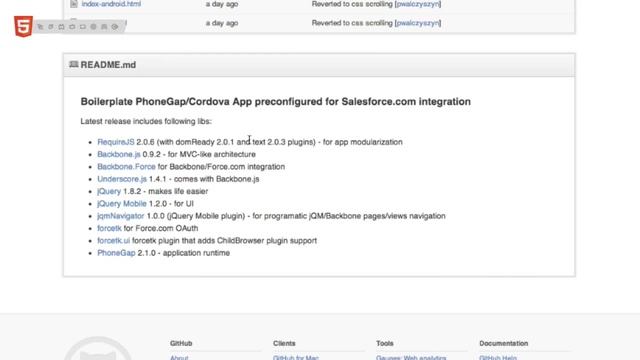Image resolution: width=640 pixels, height=360 pixels.
Task: Click the GitHub Octocat logo in the footer
Action: (x=98, y=349)
